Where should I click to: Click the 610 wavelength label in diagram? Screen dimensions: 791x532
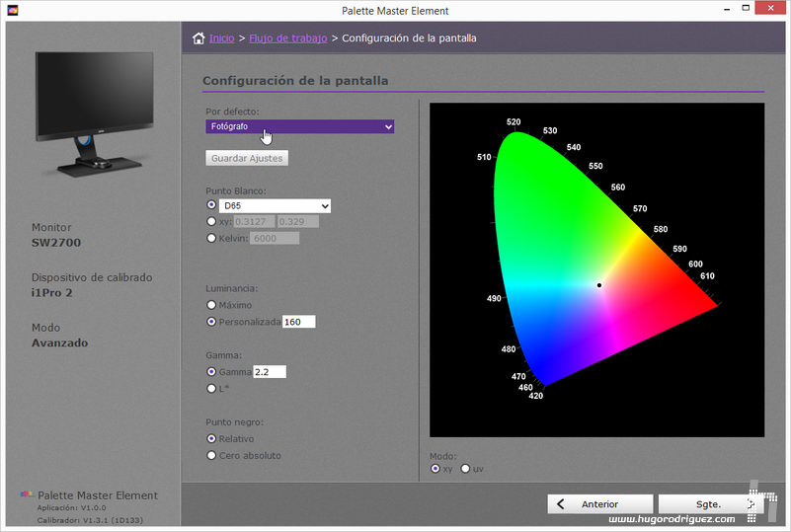707,275
